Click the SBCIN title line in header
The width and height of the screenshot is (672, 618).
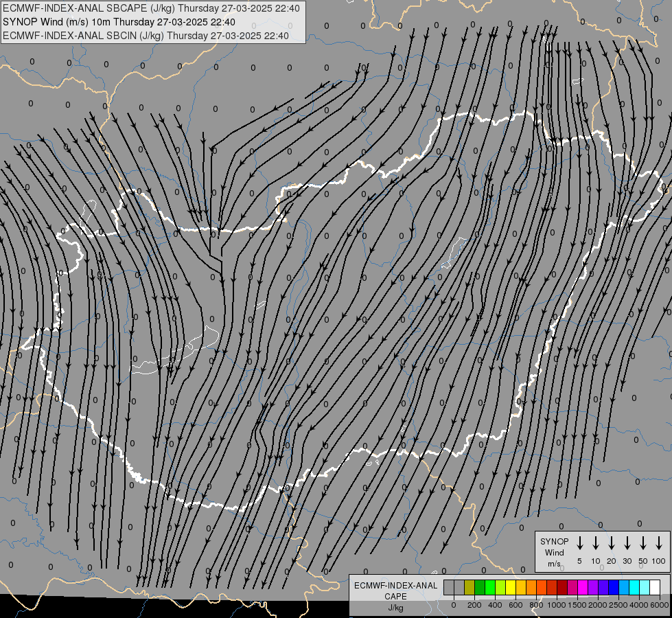pos(146,36)
